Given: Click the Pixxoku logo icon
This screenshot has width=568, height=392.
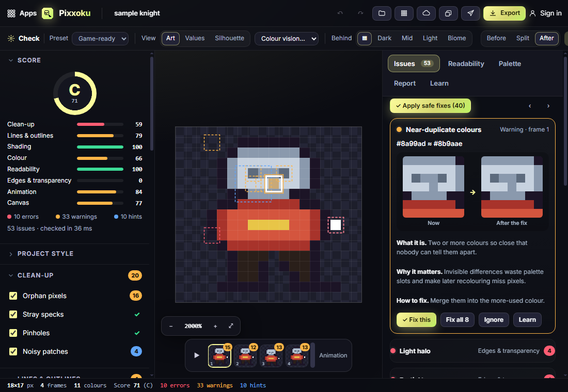Looking at the screenshot, I should (48, 13).
